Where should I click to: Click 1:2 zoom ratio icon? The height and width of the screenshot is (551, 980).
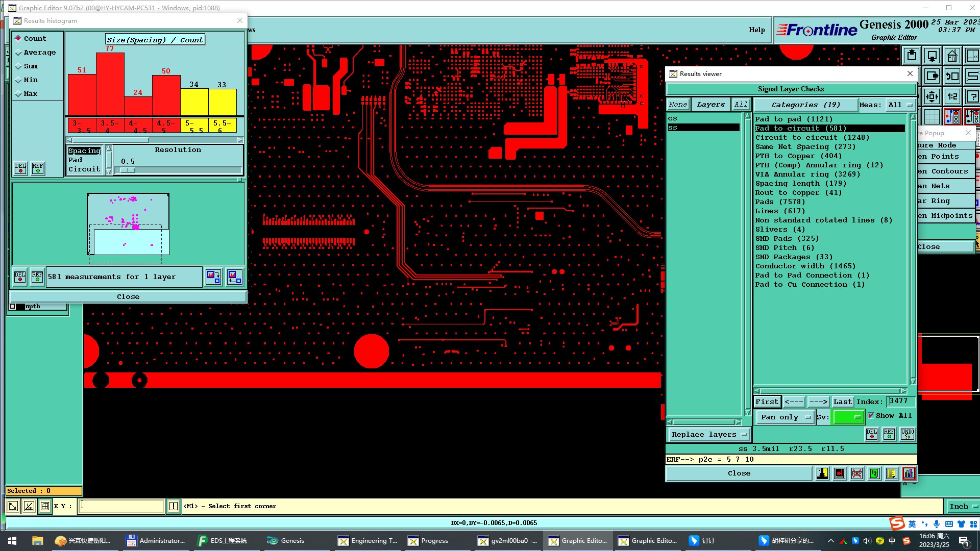tap(952, 96)
